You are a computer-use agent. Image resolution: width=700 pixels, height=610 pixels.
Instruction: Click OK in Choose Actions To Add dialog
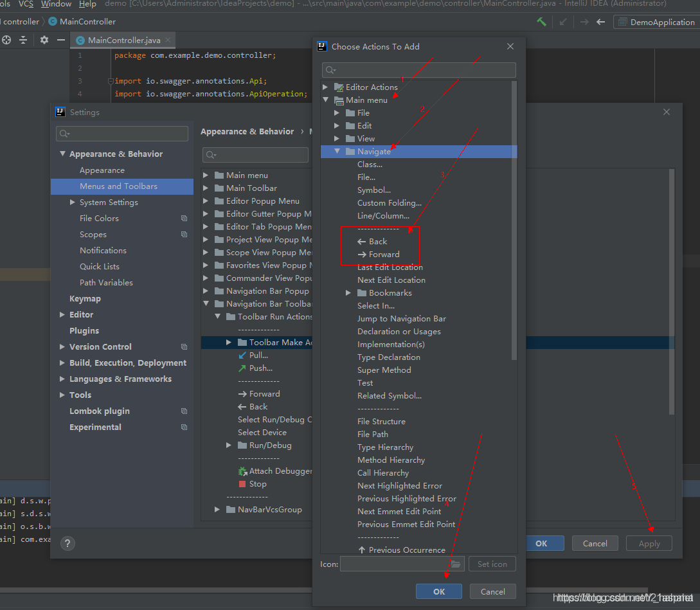click(439, 591)
